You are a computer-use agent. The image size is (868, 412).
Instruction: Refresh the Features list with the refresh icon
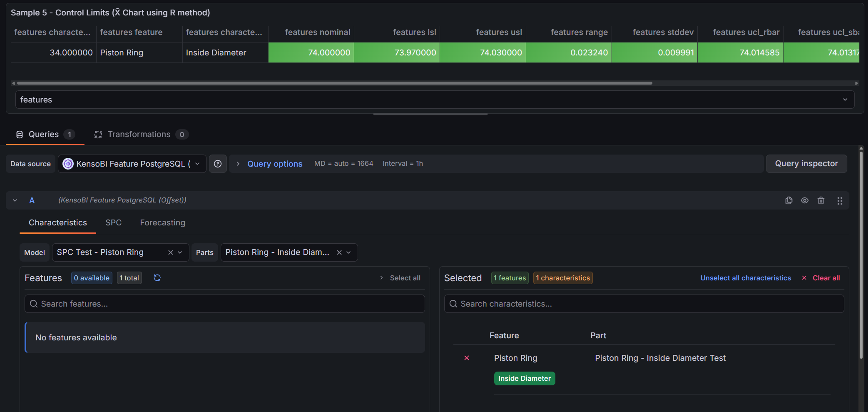[157, 277]
